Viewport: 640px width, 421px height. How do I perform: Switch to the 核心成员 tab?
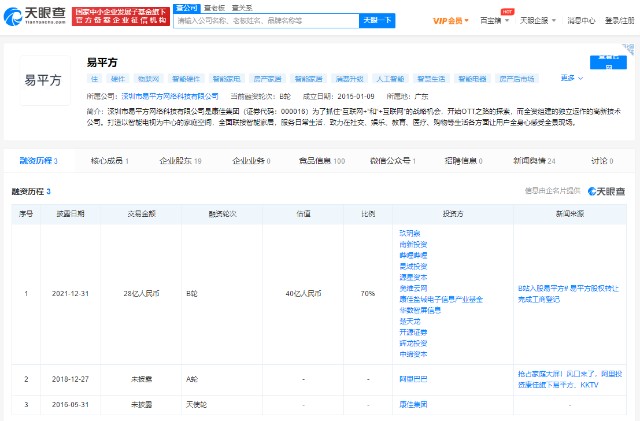[x=110, y=160]
